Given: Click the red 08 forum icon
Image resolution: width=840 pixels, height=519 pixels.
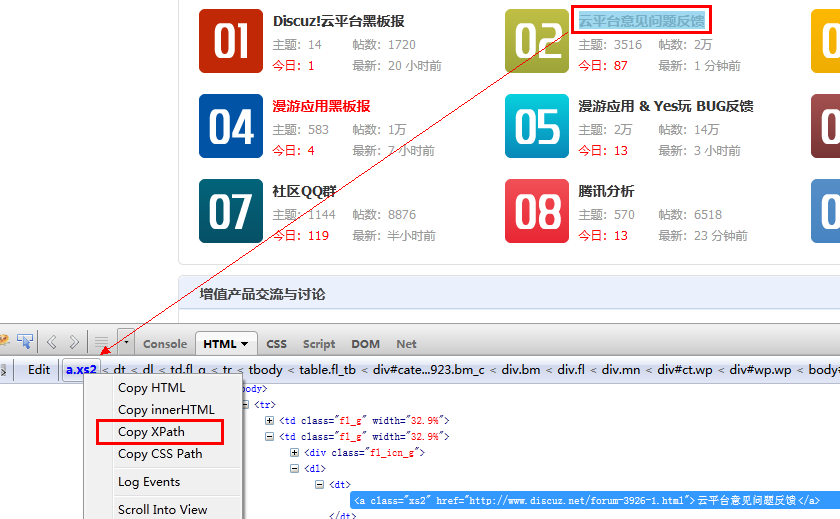Looking at the screenshot, I should (537, 211).
